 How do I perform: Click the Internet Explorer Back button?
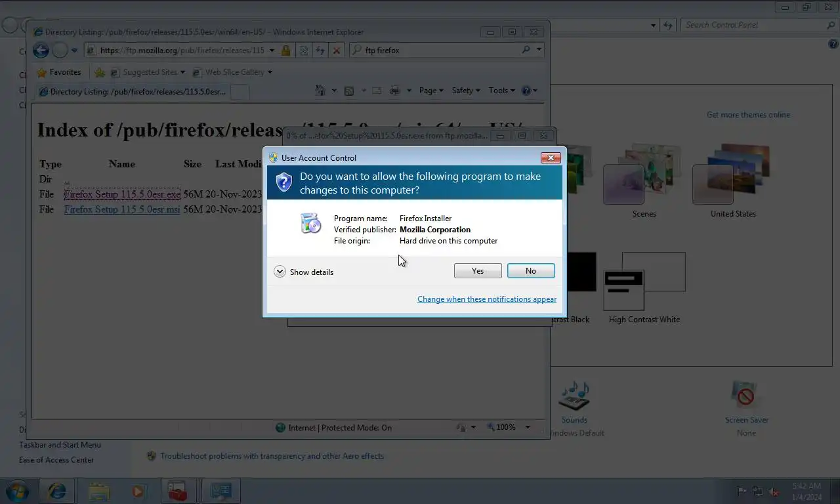pos(41,50)
